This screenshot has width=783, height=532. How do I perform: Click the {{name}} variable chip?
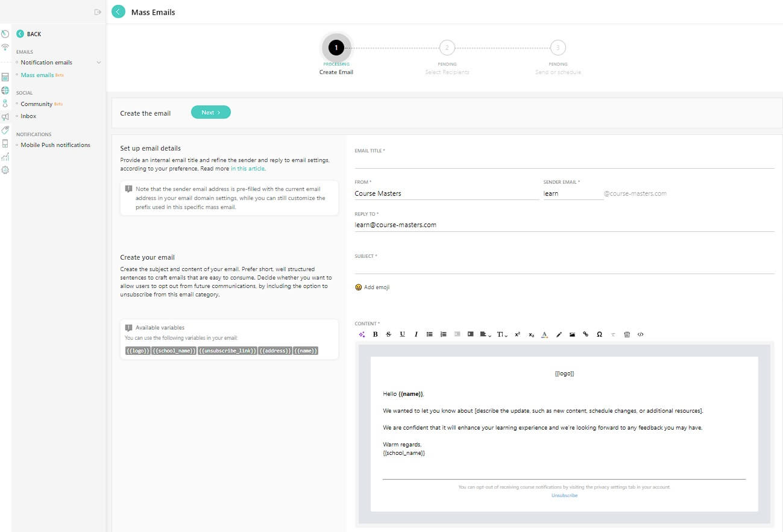tap(306, 351)
